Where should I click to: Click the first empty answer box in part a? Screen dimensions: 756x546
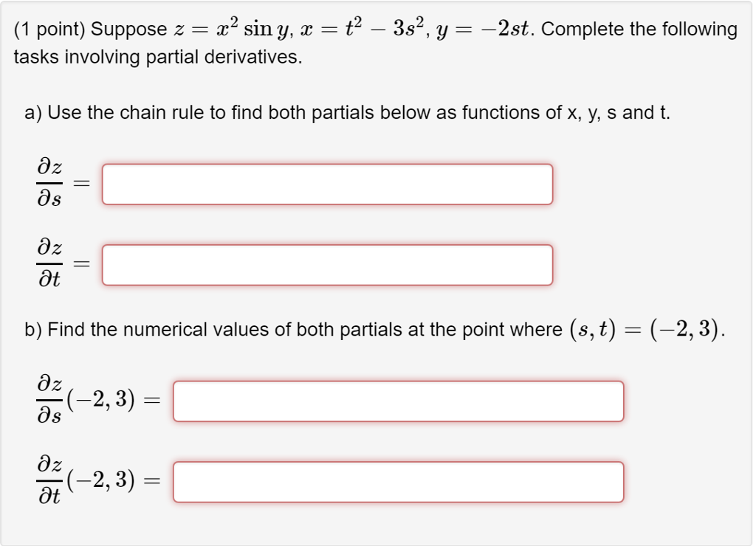pyautogui.click(x=327, y=182)
